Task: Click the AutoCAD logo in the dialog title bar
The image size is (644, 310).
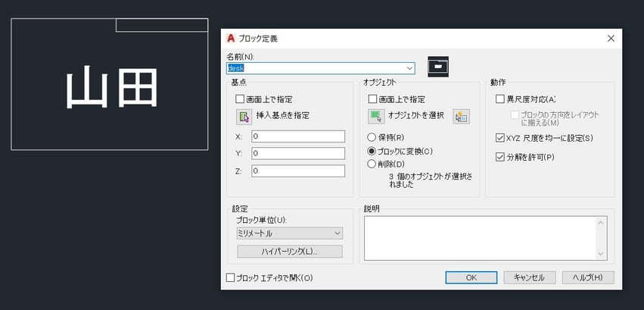Action: coord(231,38)
